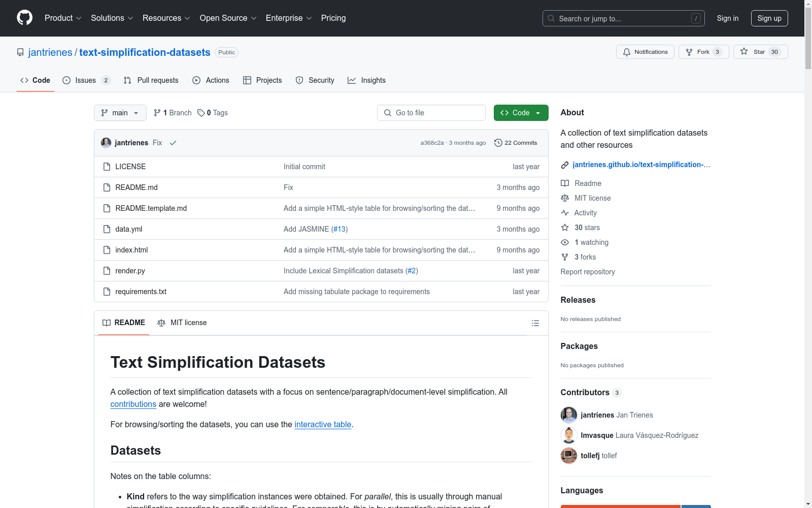The image size is (812, 508).
Task: View the Releases section heading
Action: [x=578, y=300]
